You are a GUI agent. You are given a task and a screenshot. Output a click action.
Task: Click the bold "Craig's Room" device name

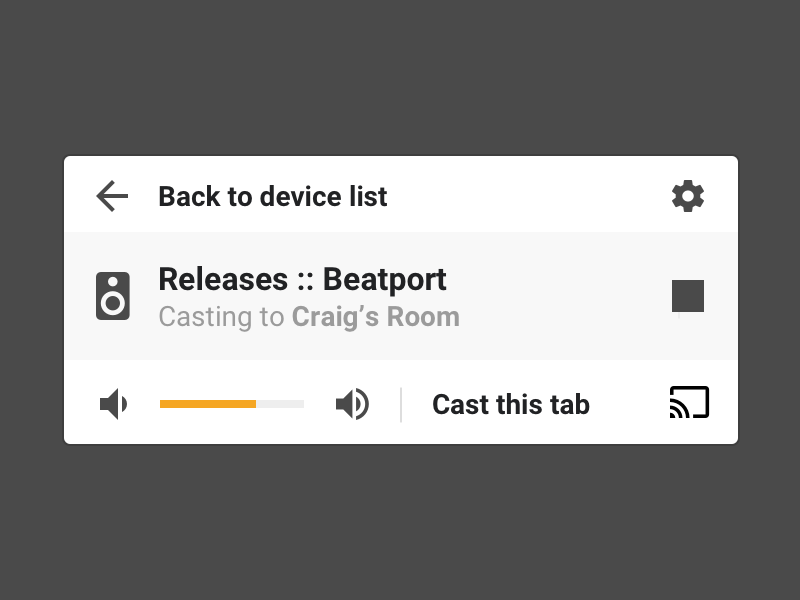(x=375, y=317)
